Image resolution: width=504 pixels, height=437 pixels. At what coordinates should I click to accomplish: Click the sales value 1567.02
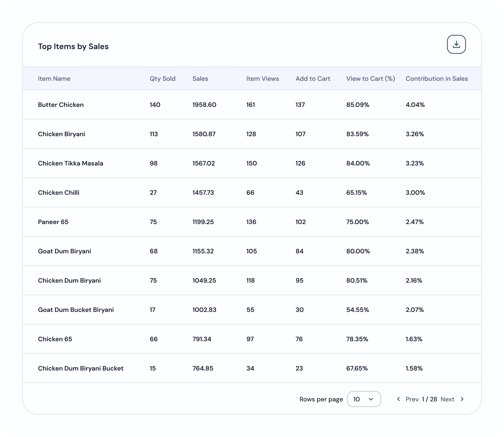[x=203, y=163]
